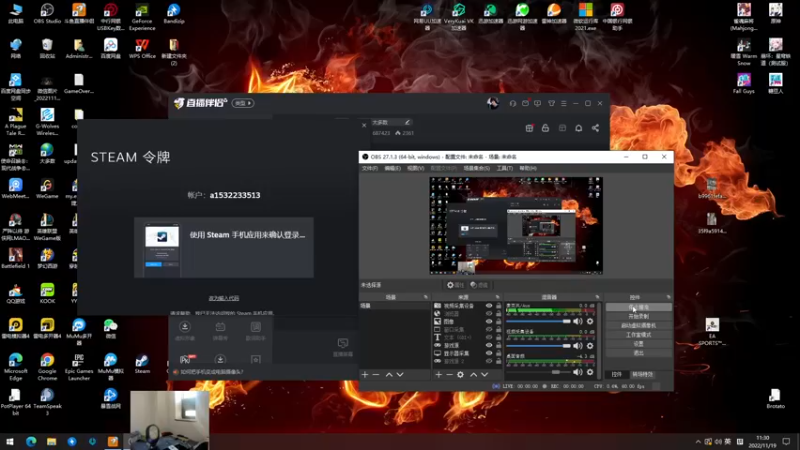800x450 pixels.
Task: Click the lock icon in 直播伴侣 toolbar
Action: 545,128
